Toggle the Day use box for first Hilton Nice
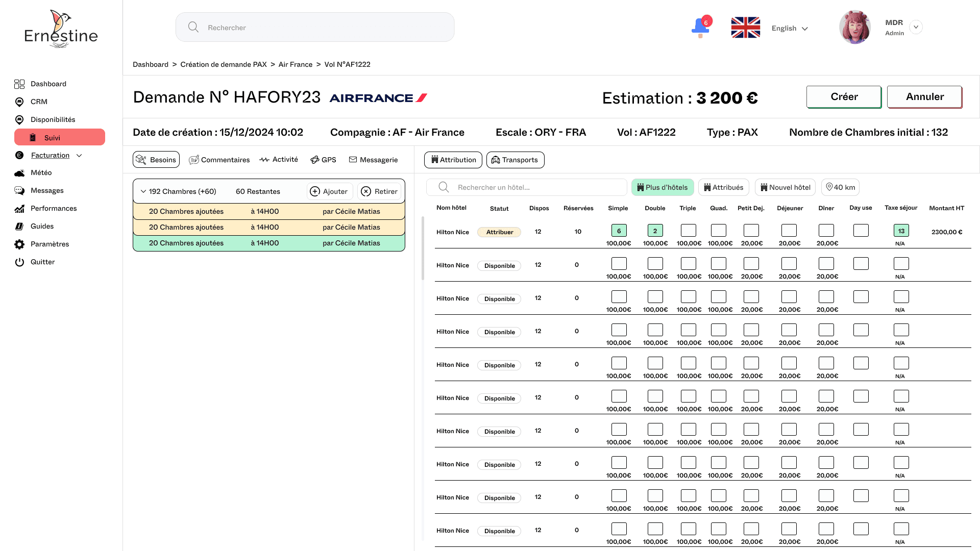 861,231
